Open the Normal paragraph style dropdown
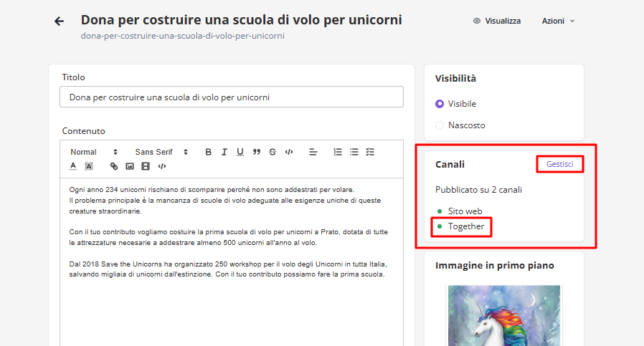This screenshot has height=346, width=644. click(93, 152)
